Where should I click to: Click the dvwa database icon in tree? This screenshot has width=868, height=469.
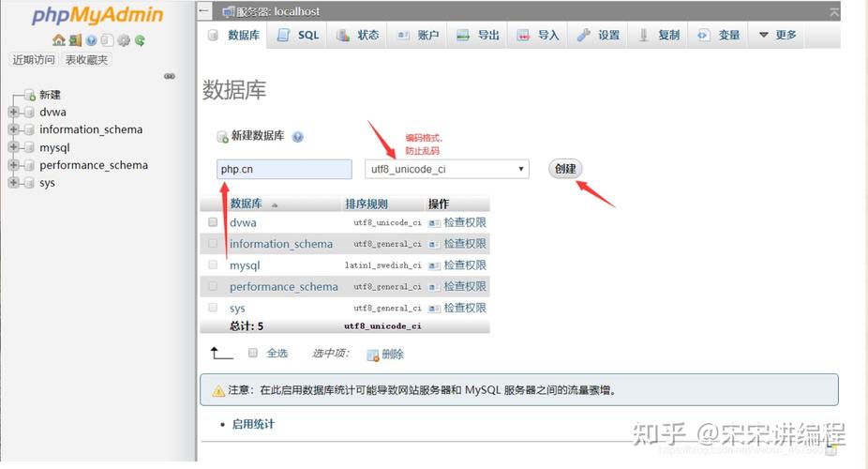29,113
